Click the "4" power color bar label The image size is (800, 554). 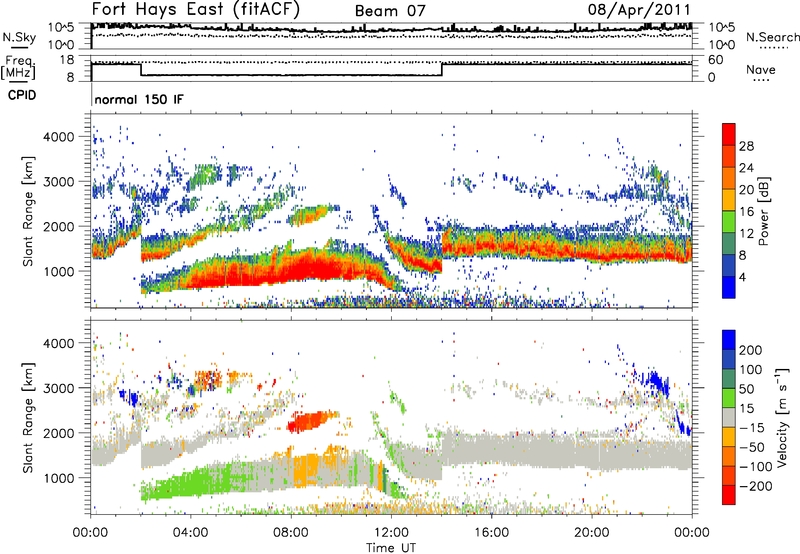(742, 277)
